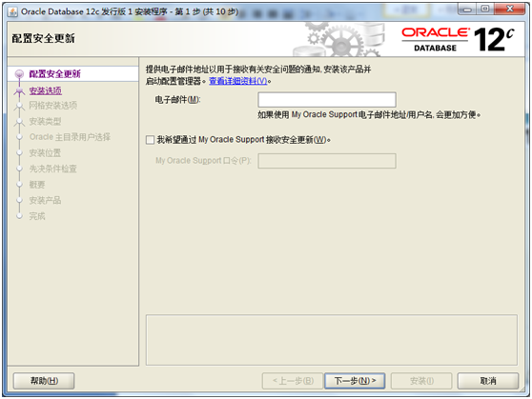
Task: Click 网格安装选项 step in sidebar
Action: [53, 106]
